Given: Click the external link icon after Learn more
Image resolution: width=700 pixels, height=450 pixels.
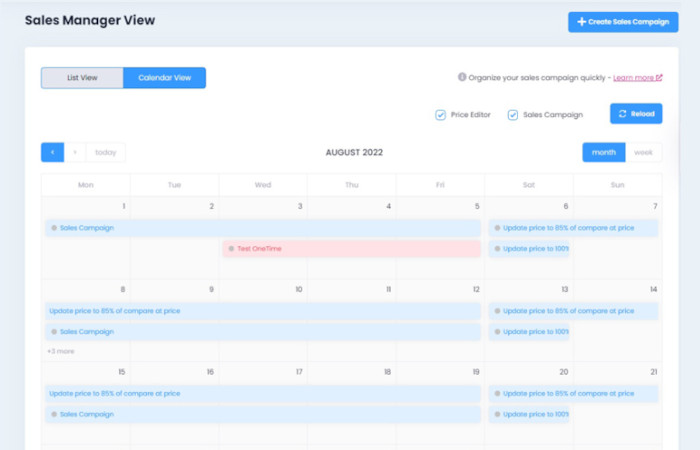Looking at the screenshot, I should [x=658, y=78].
